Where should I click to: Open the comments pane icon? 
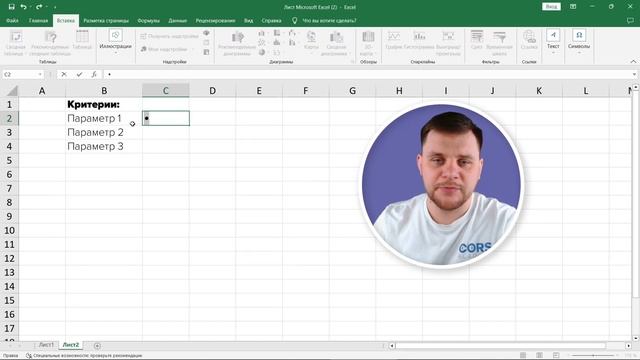630,20
